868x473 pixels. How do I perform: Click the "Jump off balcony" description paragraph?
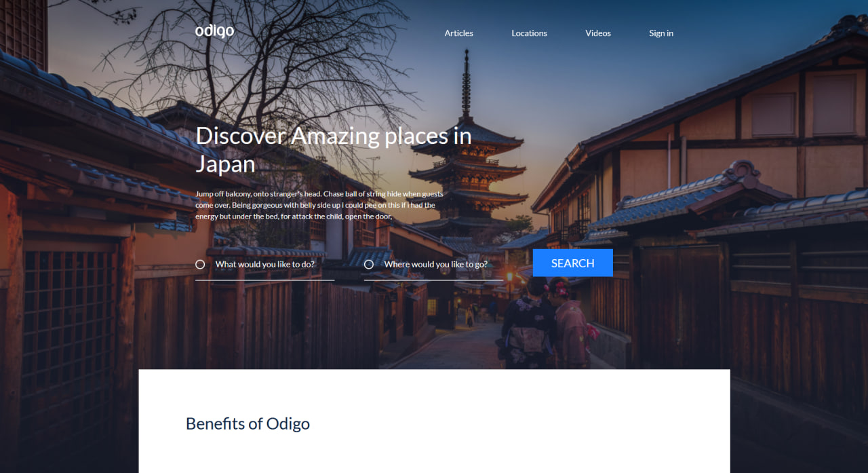click(x=319, y=205)
